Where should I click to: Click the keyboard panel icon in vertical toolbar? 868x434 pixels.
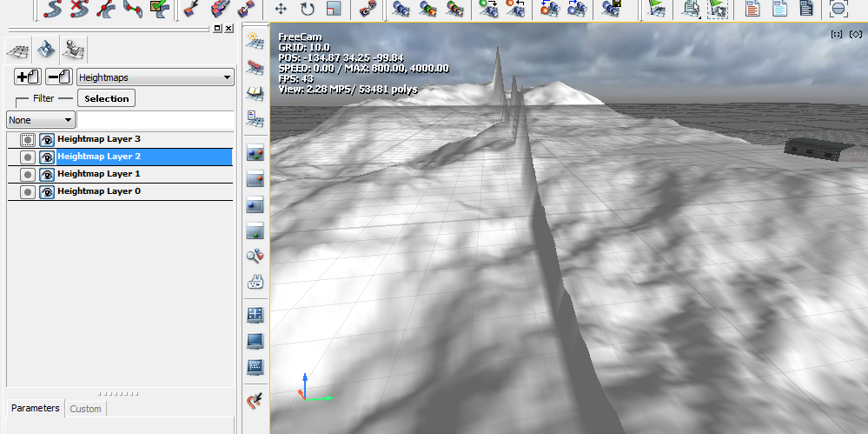255,366
